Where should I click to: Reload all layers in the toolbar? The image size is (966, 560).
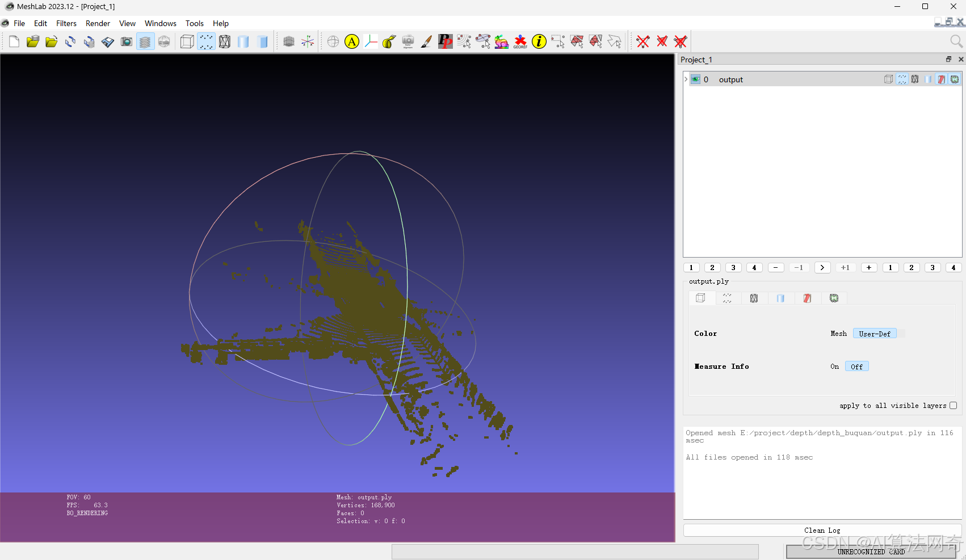pos(89,41)
